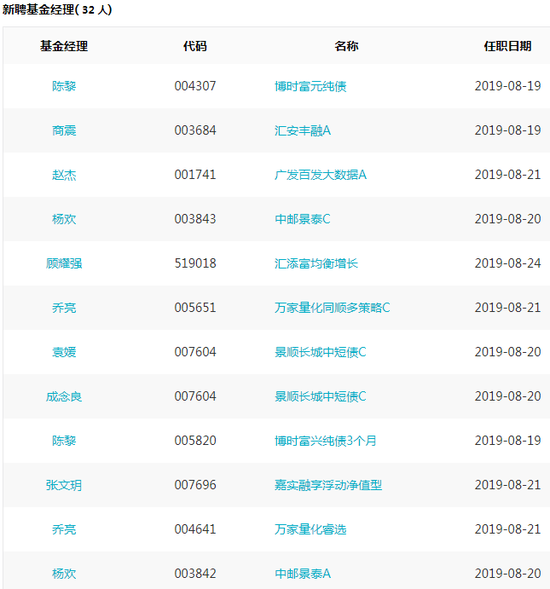This screenshot has height=589, width=550.
Task: Select fund code 007696
Action: click(x=195, y=485)
